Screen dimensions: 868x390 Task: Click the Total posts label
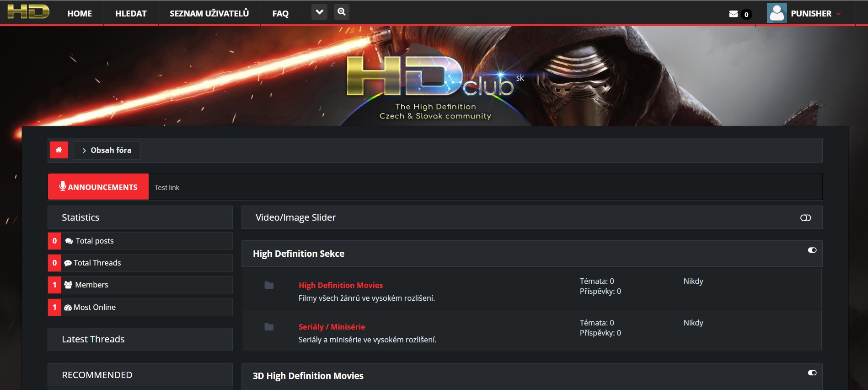tap(95, 241)
